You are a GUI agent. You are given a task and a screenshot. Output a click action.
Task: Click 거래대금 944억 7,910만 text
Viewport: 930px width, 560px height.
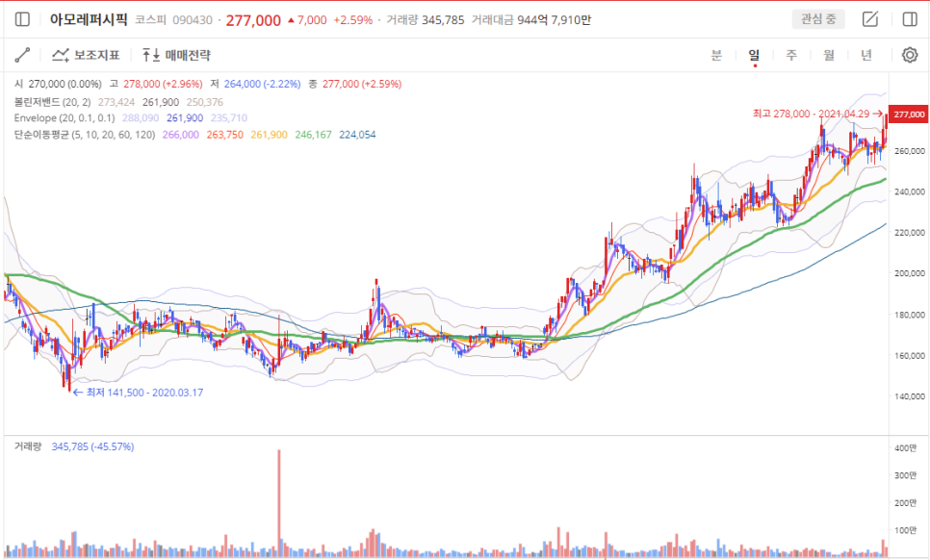[530, 20]
